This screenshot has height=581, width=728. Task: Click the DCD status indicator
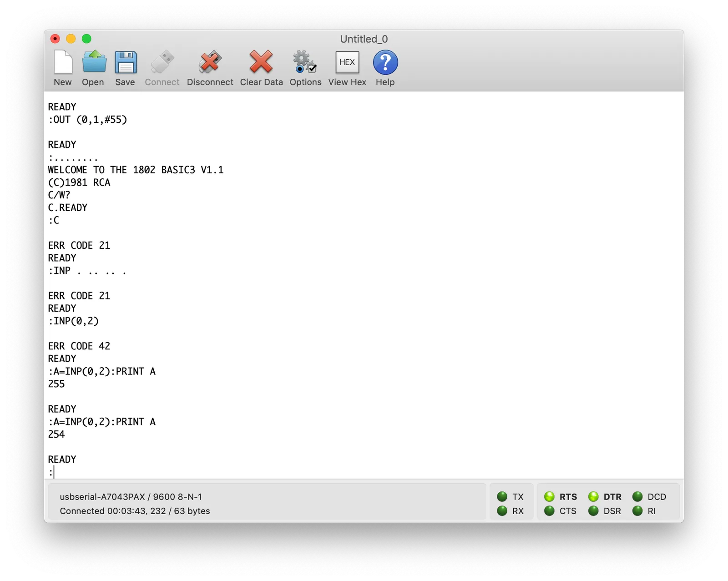pyautogui.click(x=637, y=496)
